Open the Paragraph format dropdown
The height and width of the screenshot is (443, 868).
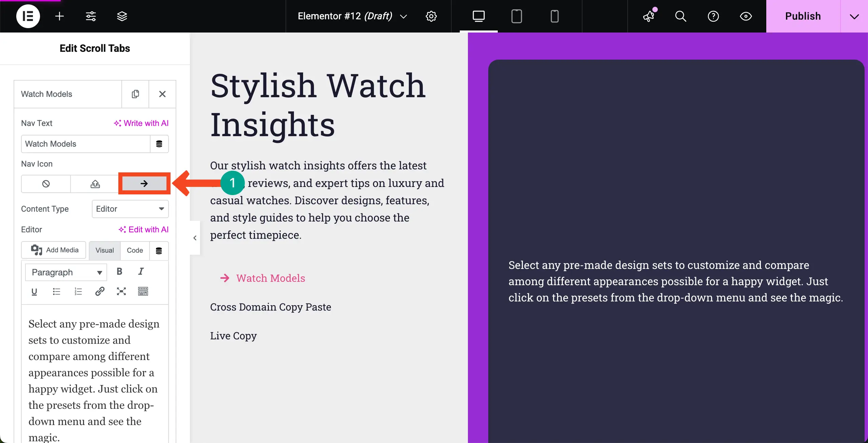pos(66,272)
